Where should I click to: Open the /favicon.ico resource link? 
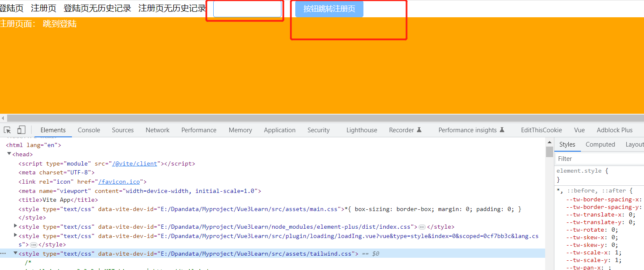tap(119, 181)
